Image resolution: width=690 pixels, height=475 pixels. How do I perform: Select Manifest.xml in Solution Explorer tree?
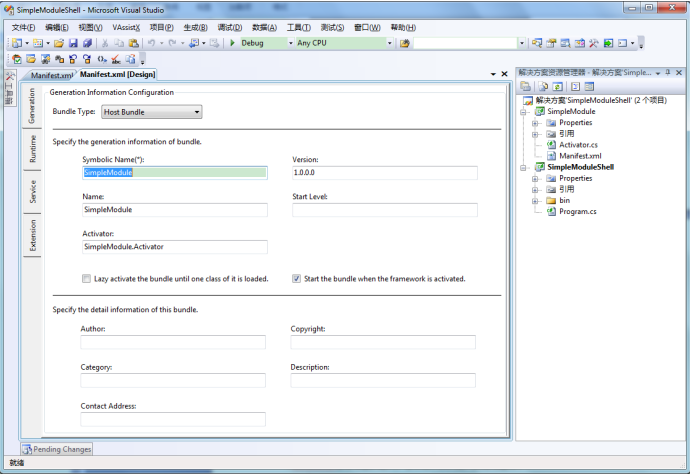(x=580, y=156)
